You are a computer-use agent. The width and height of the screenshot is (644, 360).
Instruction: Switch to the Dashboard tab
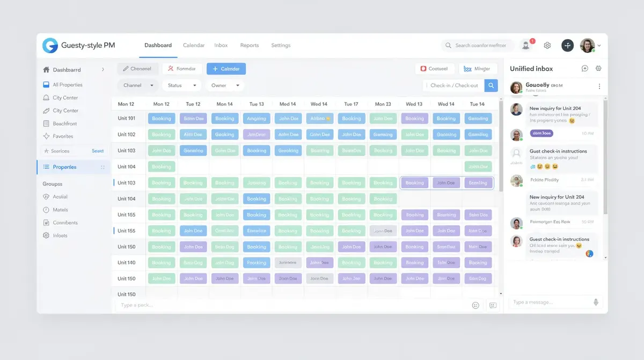click(158, 46)
